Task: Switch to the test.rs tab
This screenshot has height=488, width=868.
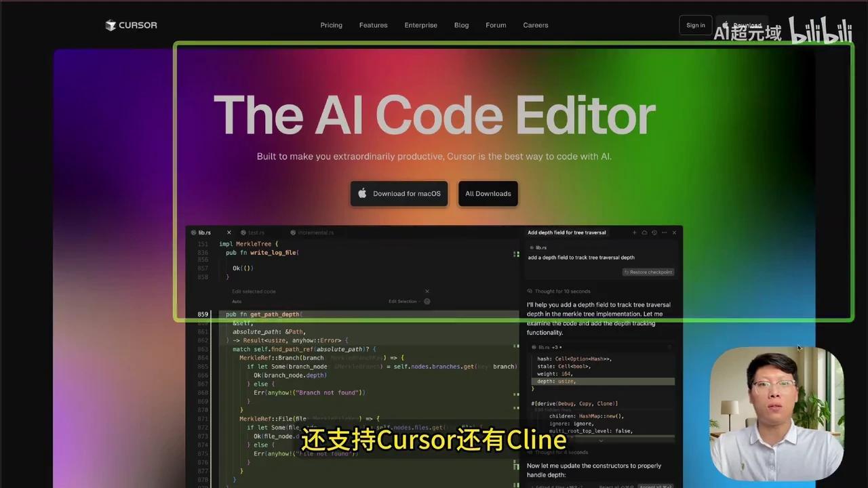Action: pos(256,232)
